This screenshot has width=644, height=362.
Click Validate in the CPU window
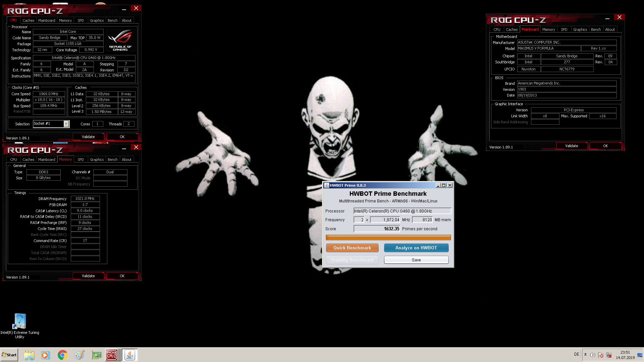88,137
